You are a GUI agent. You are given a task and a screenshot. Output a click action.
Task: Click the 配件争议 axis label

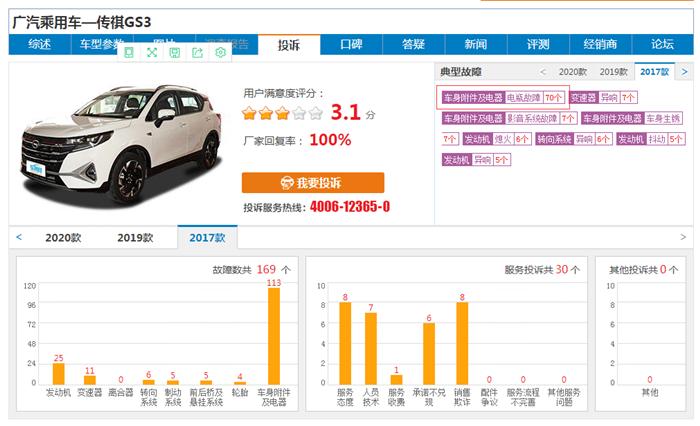click(x=489, y=397)
